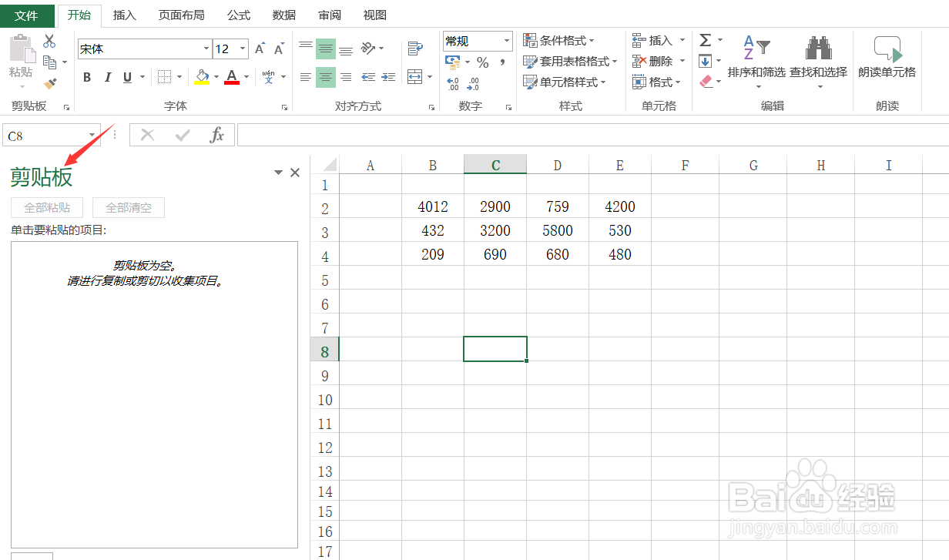
Task: Open the 宋体 font name dropdown
Action: click(206, 49)
